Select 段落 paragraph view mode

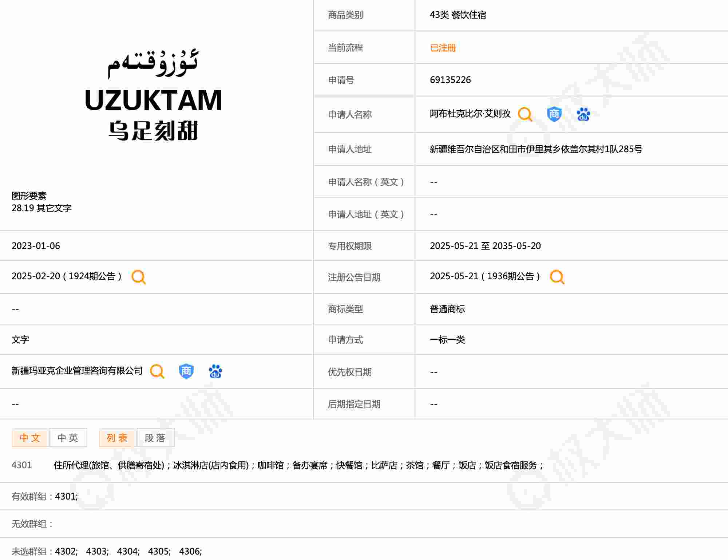(155, 438)
